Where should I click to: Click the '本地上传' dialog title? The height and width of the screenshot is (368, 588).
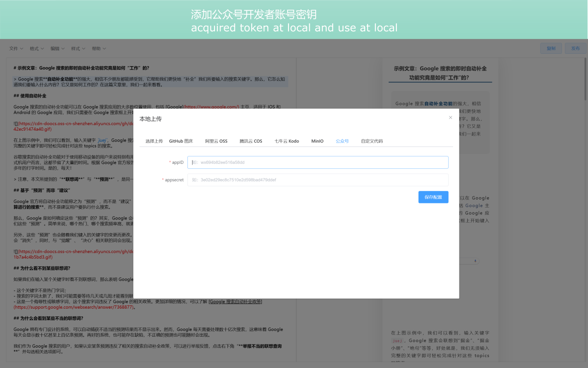[x=151, y=119]
